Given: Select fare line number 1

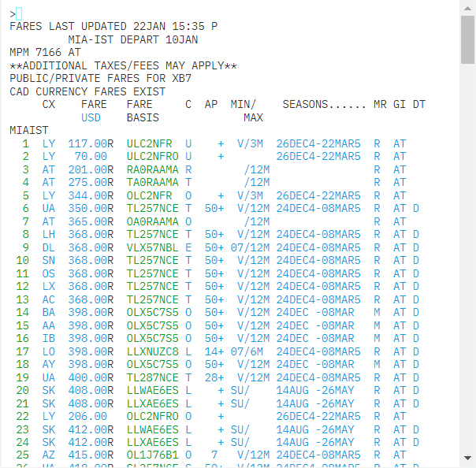Looking at the screenshot, I should [x=25, y=144].
